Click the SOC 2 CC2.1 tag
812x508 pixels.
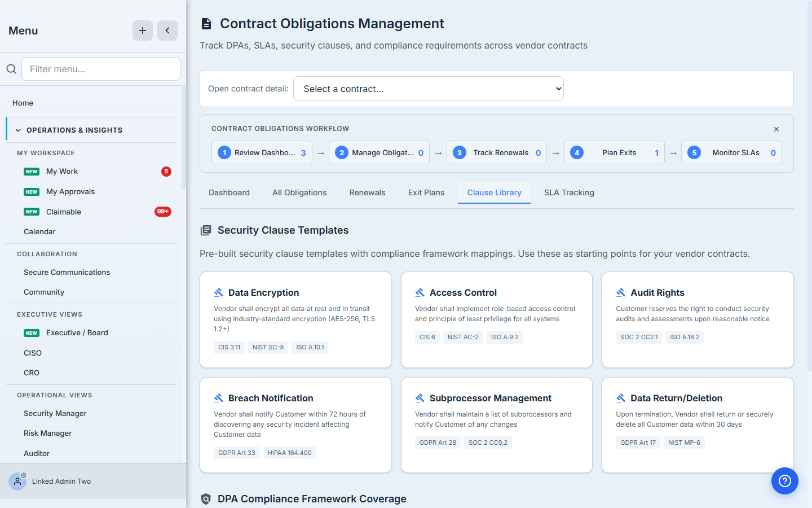[639, 337]
